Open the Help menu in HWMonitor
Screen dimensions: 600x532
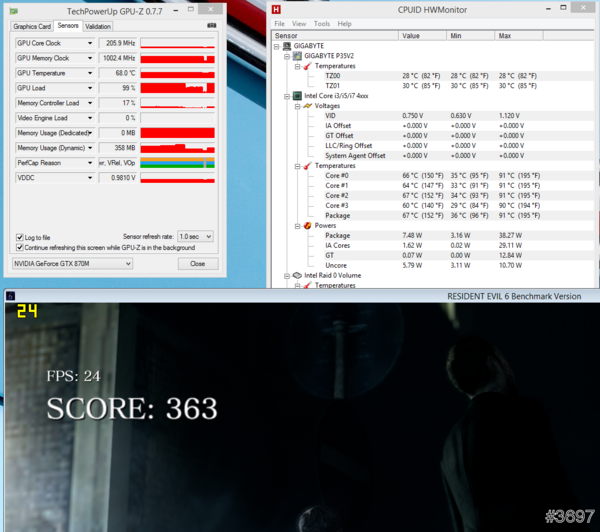click(344, 24)
